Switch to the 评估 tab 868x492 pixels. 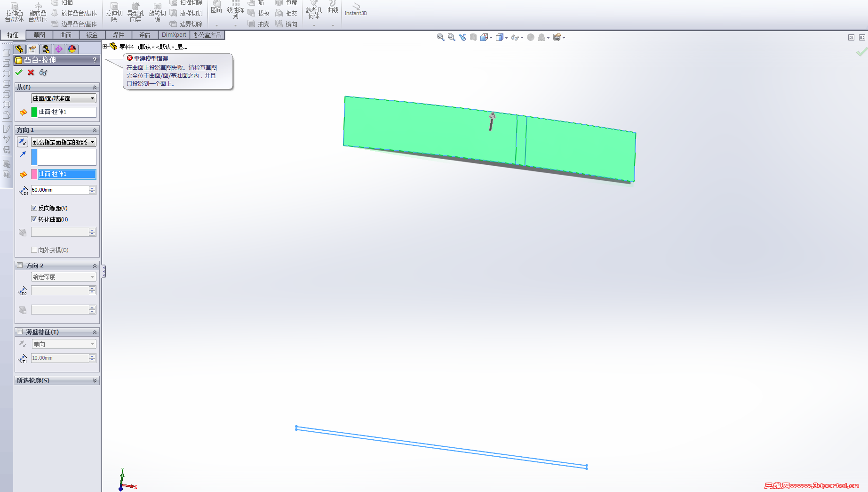[144, 35]
